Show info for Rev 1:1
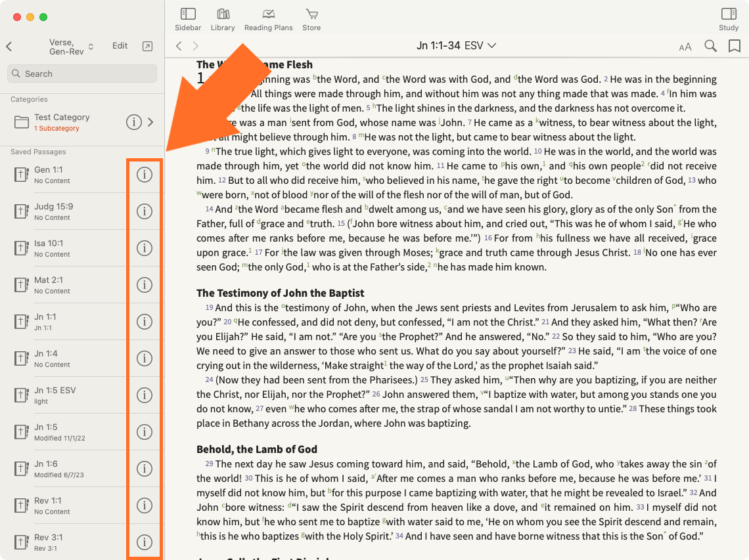749x560 pixels. 145,506
